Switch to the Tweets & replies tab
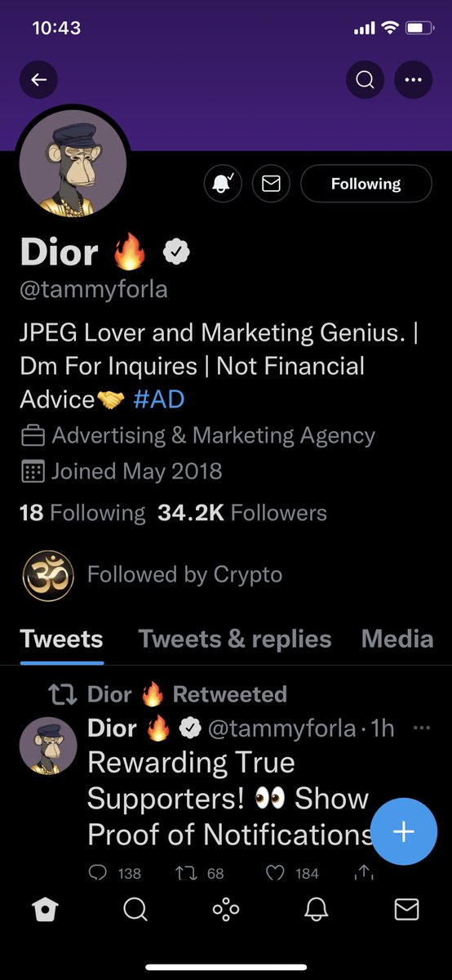This screenshot has width=452, height=980. tap(235, 639)
